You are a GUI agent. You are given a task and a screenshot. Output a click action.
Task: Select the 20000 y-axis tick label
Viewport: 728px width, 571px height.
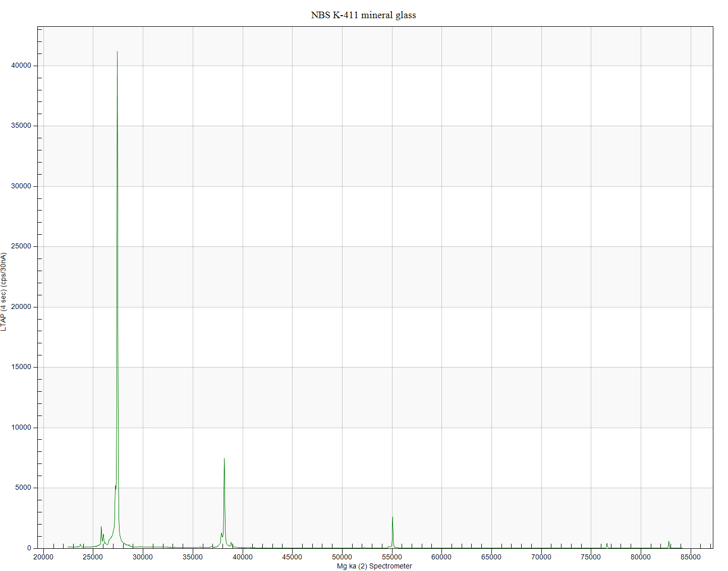(21, 307)
